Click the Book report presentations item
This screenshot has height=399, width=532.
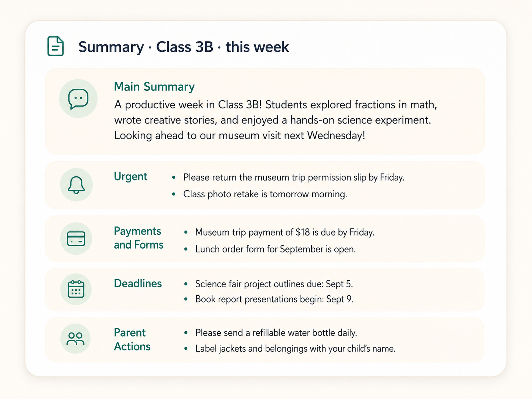[x=274, y=299]
